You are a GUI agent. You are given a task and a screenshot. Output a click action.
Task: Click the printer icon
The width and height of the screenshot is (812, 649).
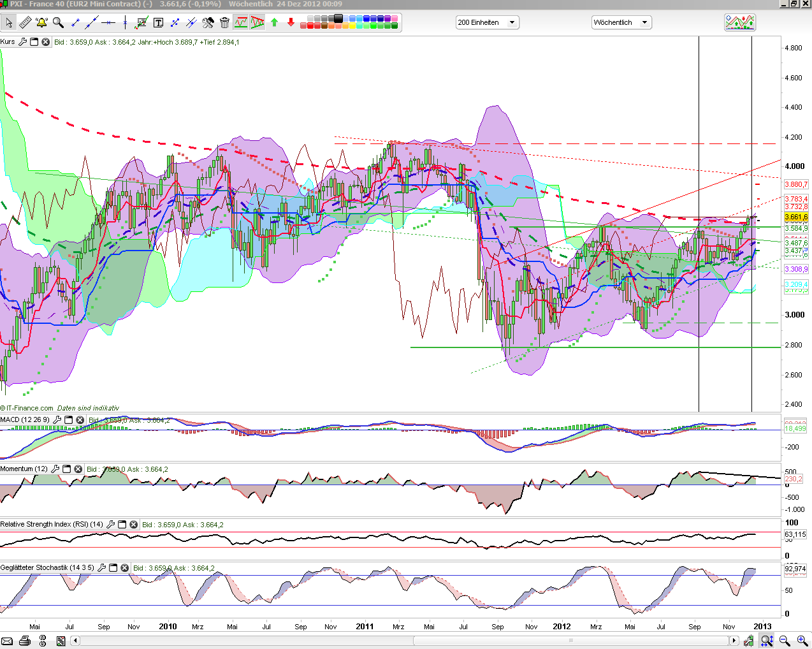click(25, 641)
